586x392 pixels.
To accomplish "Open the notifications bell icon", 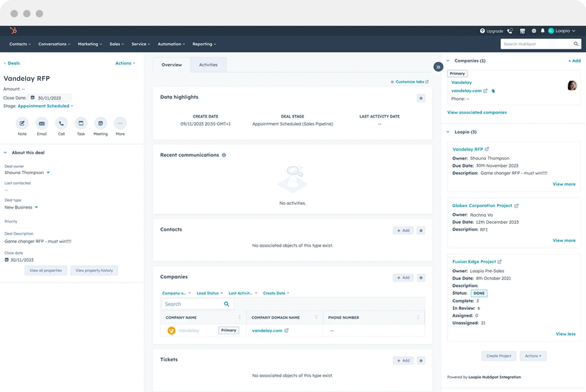I will click(543, 31).
